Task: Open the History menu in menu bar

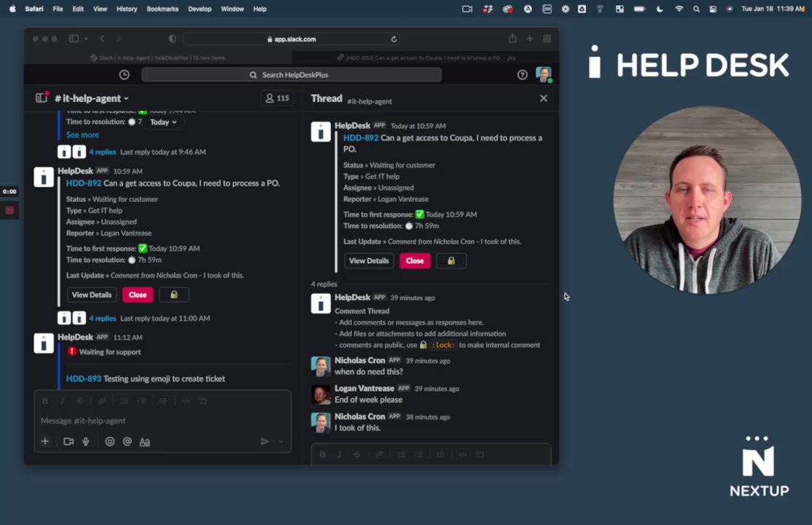Action: [126, 9]
